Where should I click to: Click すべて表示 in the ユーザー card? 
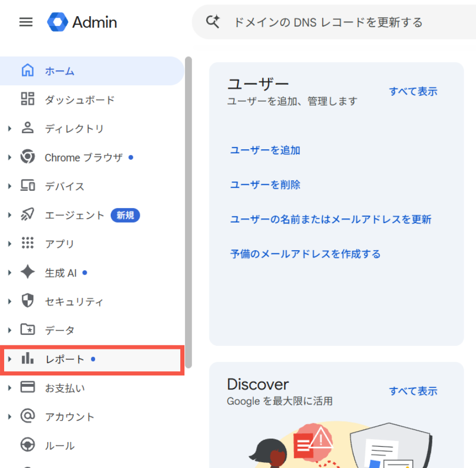[413, 91]
